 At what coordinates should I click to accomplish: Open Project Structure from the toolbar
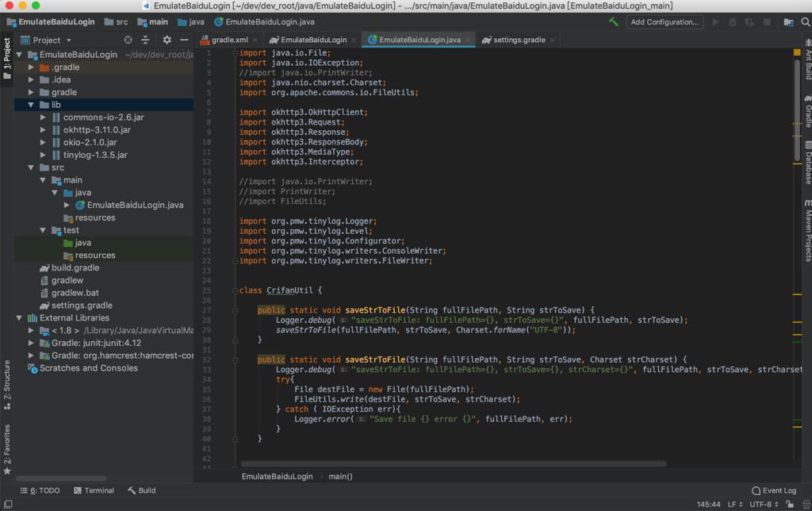coord(788,22)
